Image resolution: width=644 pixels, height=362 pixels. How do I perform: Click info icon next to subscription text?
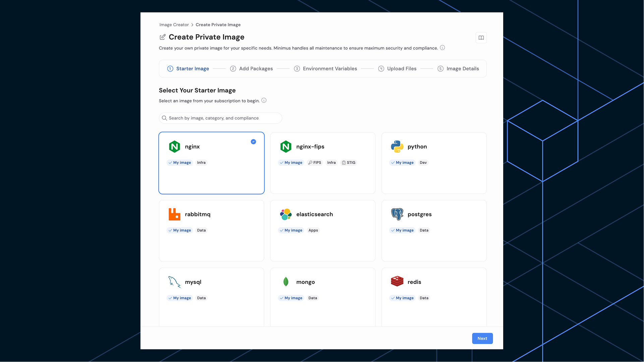point(264,100)
